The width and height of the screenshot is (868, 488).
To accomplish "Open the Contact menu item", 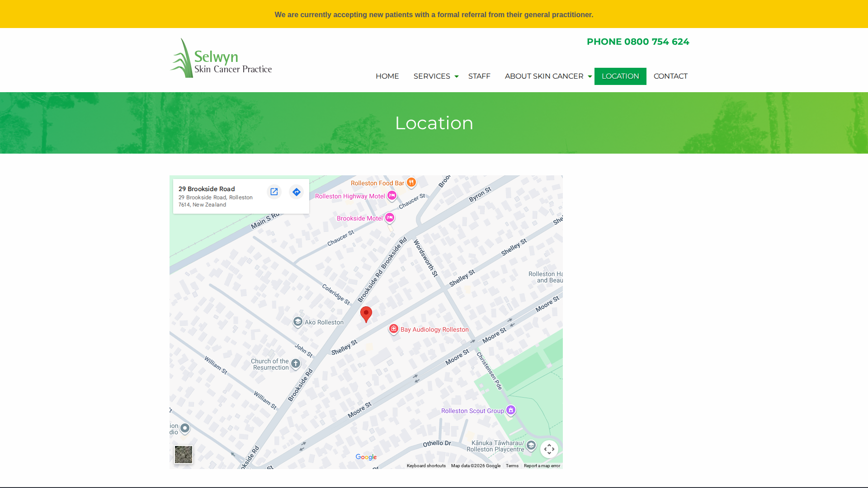I will coord(670,76).
